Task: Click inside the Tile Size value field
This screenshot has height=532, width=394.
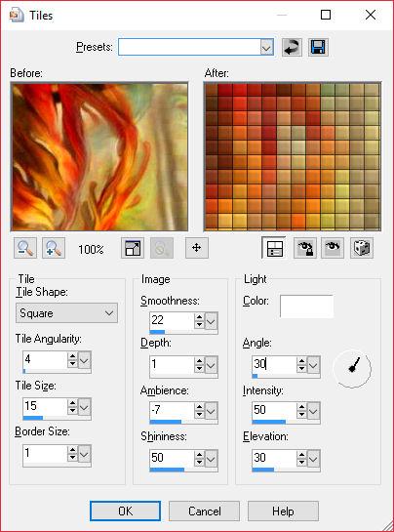Action: click(x=45, y=406)
